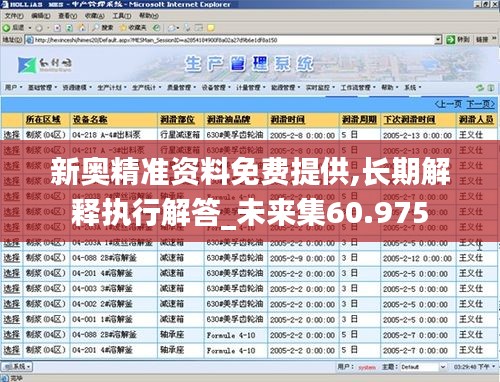Click 2005-2-12 0:00:00 next lubrication cell
Viewport: 500px width, 382px height.
click(x=417, y=258)
